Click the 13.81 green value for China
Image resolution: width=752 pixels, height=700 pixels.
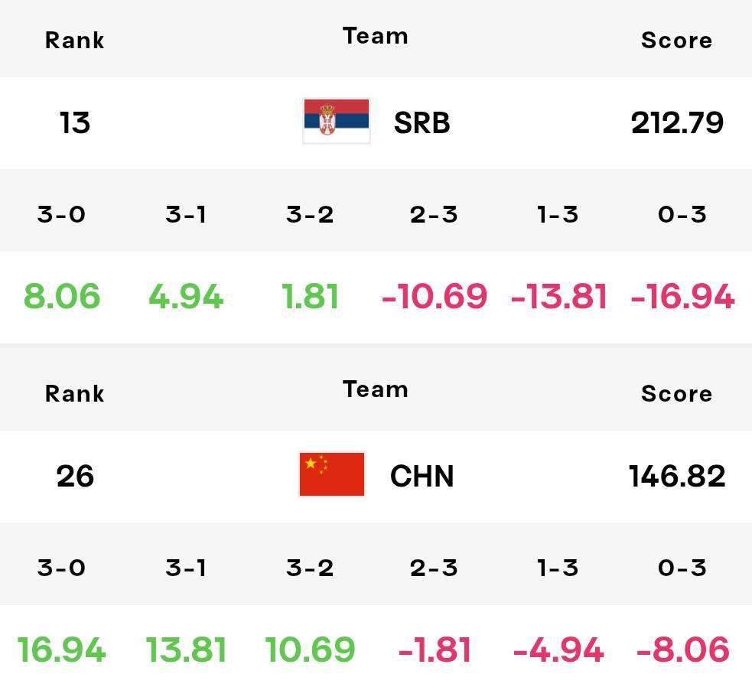[x=186, y=650]
